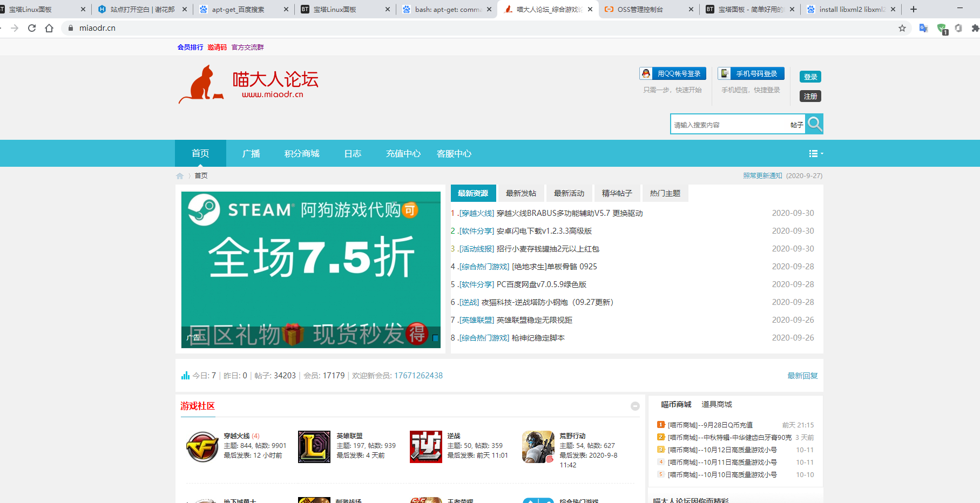Open the 官方交流群 link
Image resolution: width=980 pixels, height=503 pixels.
[x=248, y=47]
